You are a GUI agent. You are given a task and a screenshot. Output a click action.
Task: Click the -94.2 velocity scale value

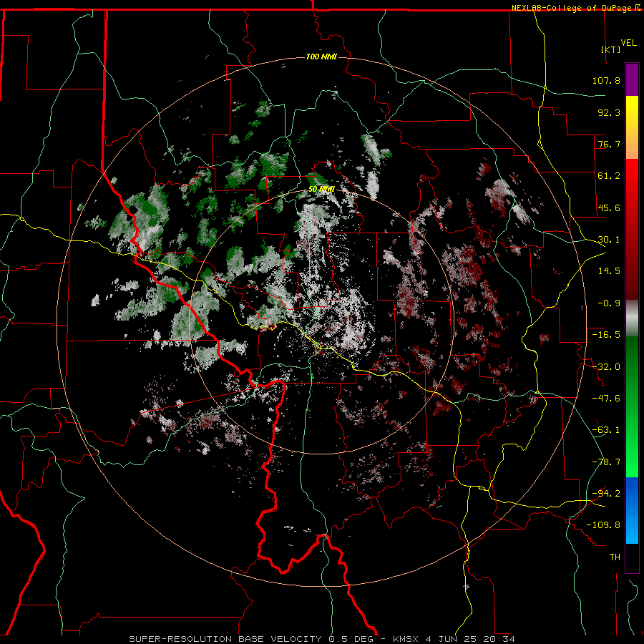pyautogui.click(x=606, y=494)
